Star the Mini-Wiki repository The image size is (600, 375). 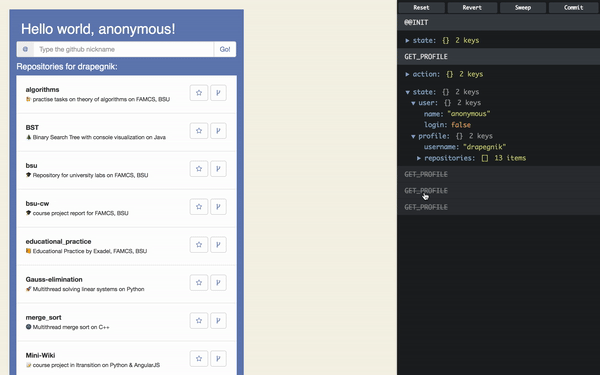199,359
